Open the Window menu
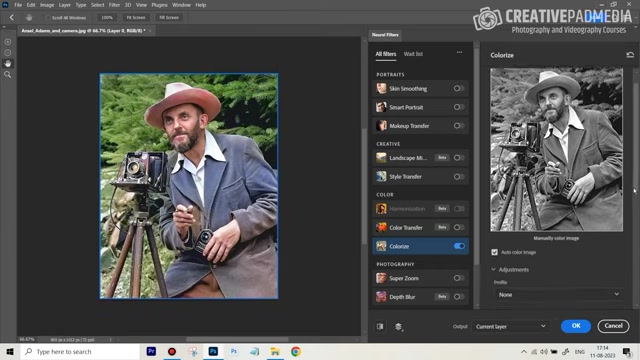640x360 pixels. [x=181, y=5]
